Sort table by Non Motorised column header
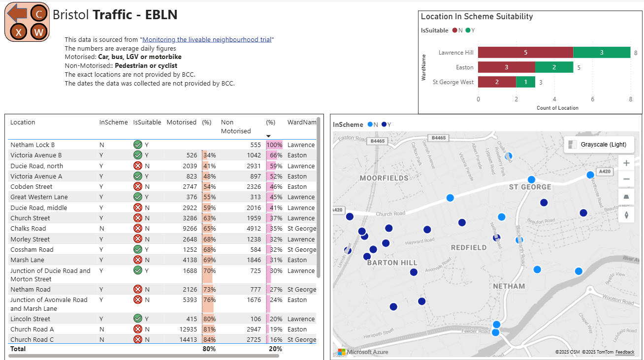The image size is (644, 360). [236, 126]
